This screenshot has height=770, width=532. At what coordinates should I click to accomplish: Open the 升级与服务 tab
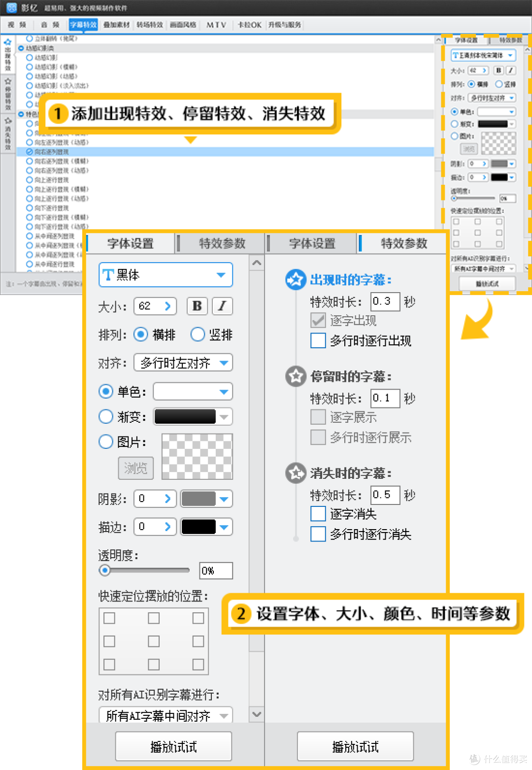[x=285, y=25]
